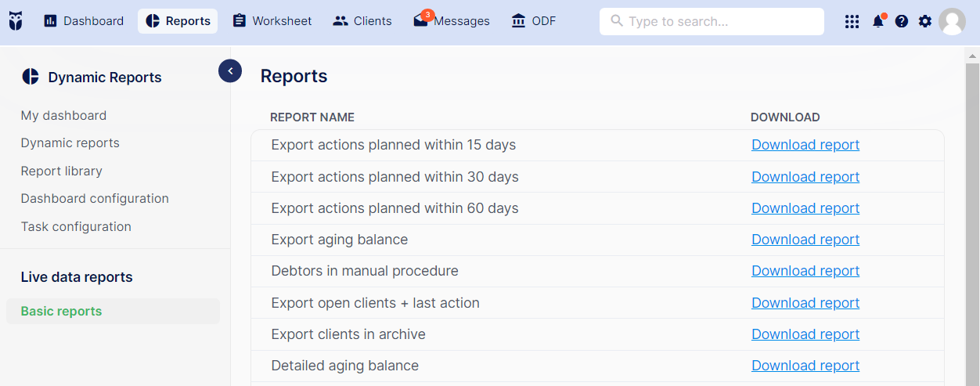Open Messages with unread badge

[x=452, y=21]
